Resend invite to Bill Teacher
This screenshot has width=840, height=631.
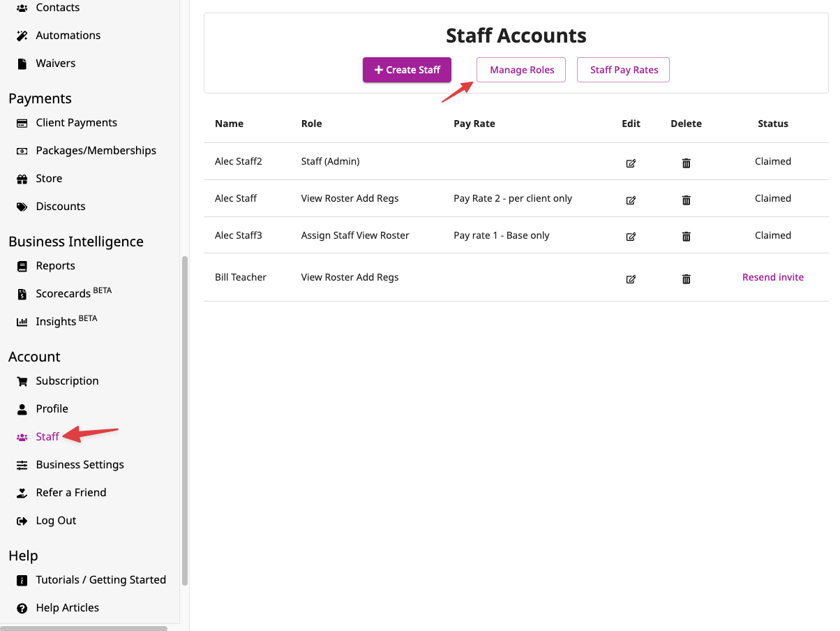(x=773, y=277)
